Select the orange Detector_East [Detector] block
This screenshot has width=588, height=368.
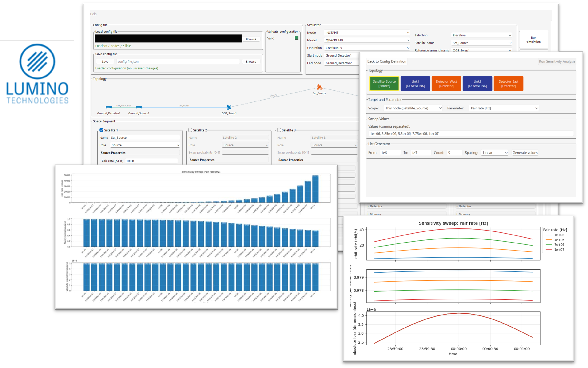(x=509, y=84)
